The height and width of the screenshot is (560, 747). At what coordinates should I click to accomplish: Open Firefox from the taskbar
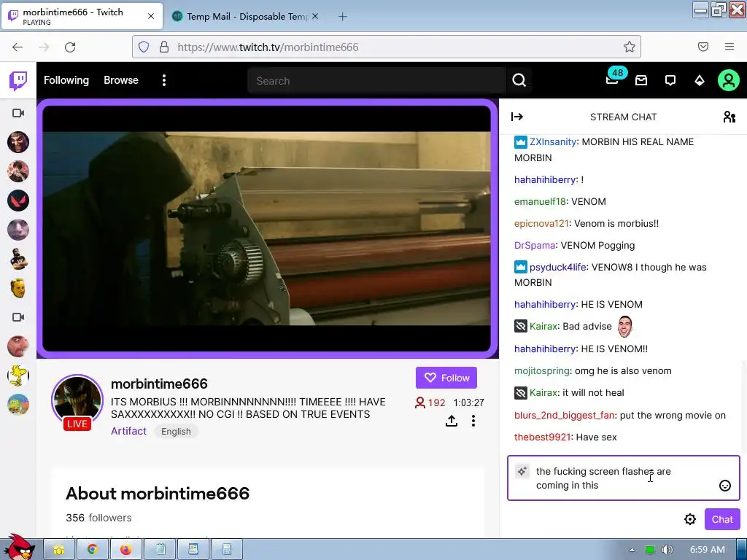pyautogui.click(x=125, y=550)
